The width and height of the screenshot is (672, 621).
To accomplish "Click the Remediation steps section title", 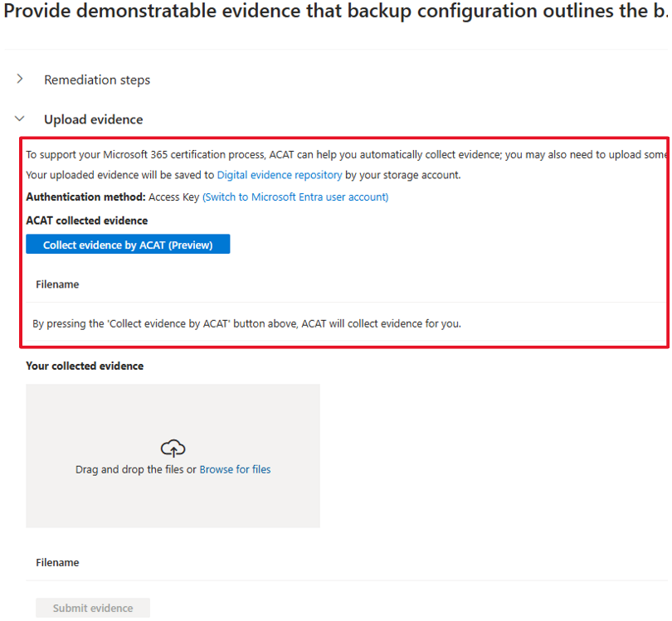I will pyautogui.click(x=97, y=80).
